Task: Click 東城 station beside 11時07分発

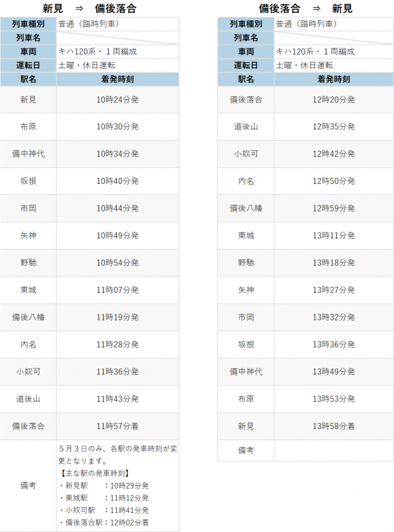Action: point(28,290)
